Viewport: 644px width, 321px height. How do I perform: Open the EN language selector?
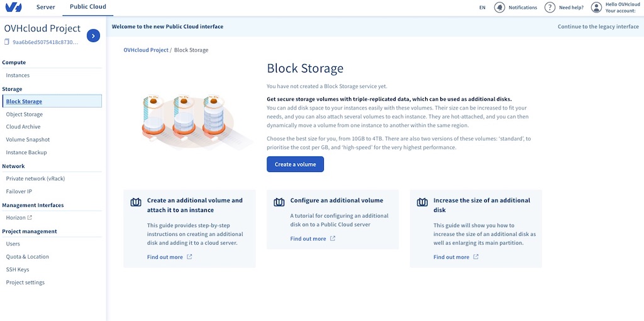coord(482,8)
